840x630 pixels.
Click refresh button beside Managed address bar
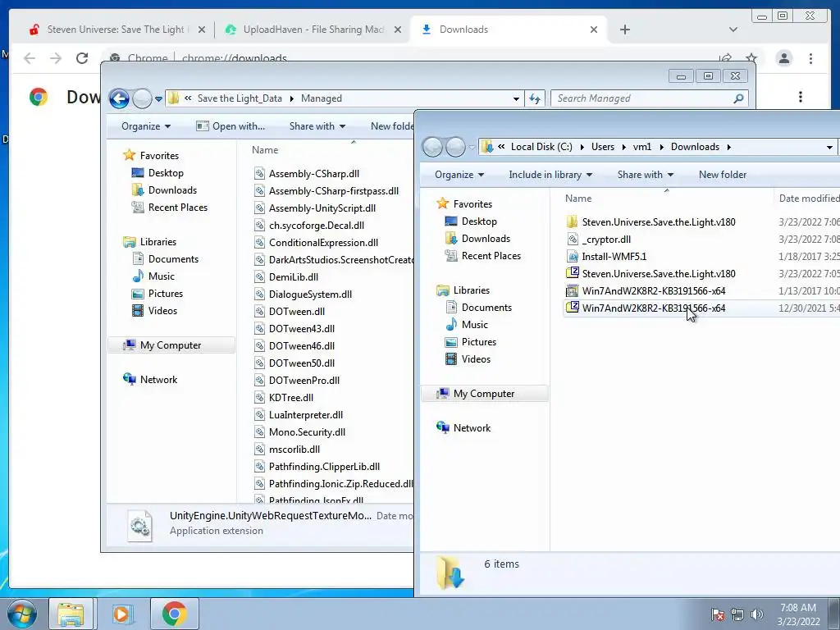point(535,98)
